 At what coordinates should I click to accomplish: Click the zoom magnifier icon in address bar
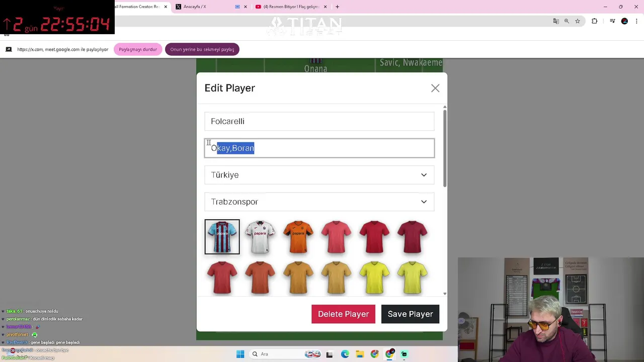pos(567,21)
